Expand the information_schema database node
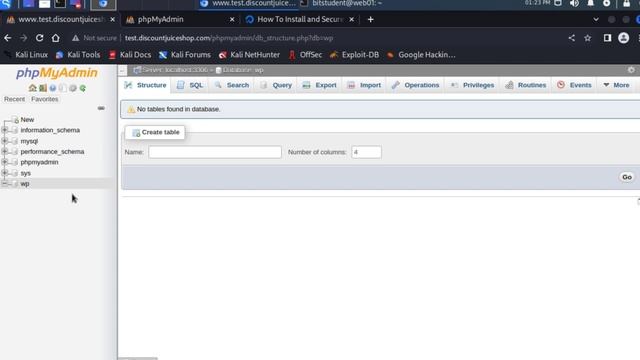 [4, 130]
